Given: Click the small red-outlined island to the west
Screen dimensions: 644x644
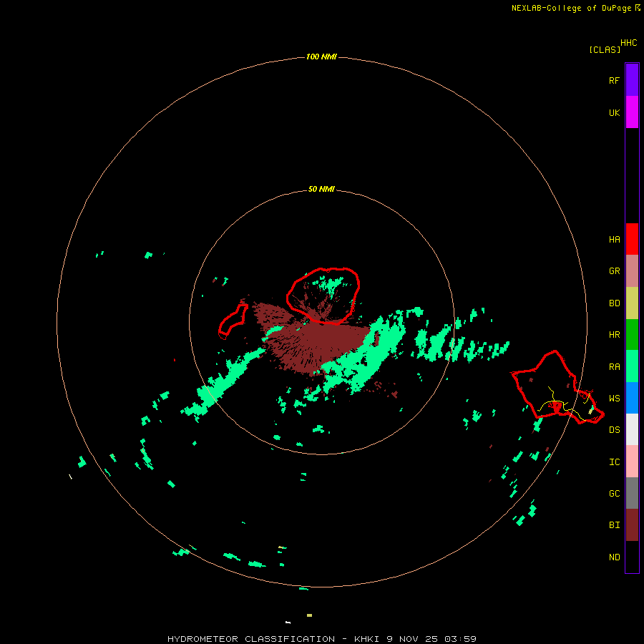Looking at the screenshot, I should click(x=233, y=321).
